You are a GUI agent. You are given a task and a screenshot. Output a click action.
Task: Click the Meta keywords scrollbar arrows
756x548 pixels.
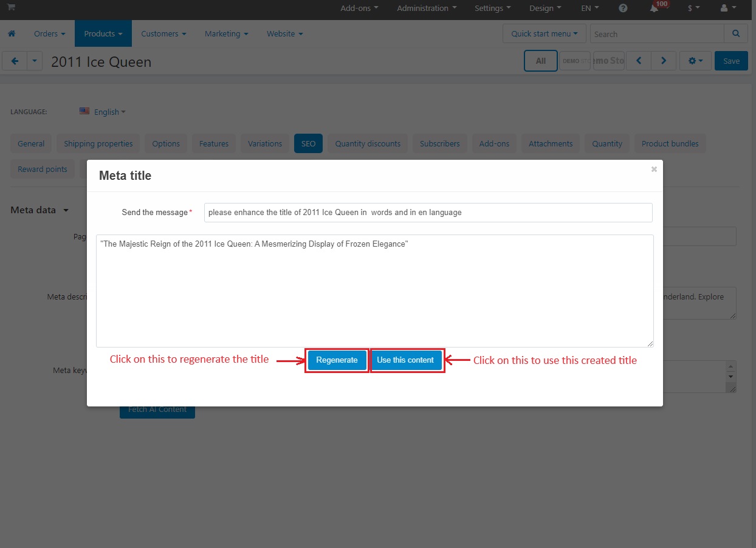coord(731,372)
